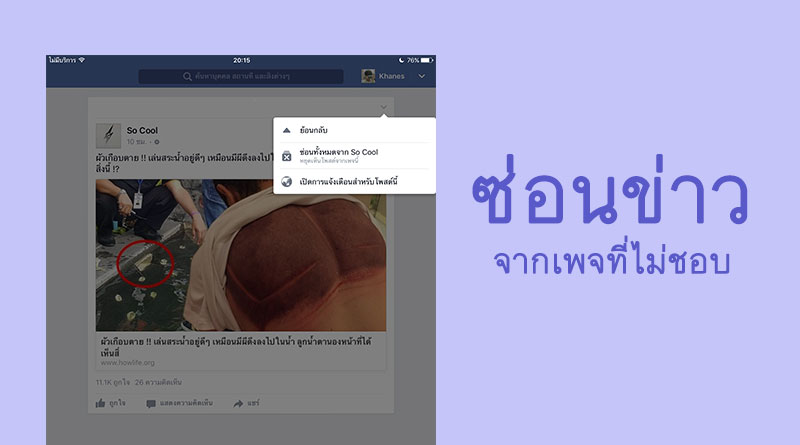Click the magnifier search icon
800x445 pixels.
coord(187,77)
